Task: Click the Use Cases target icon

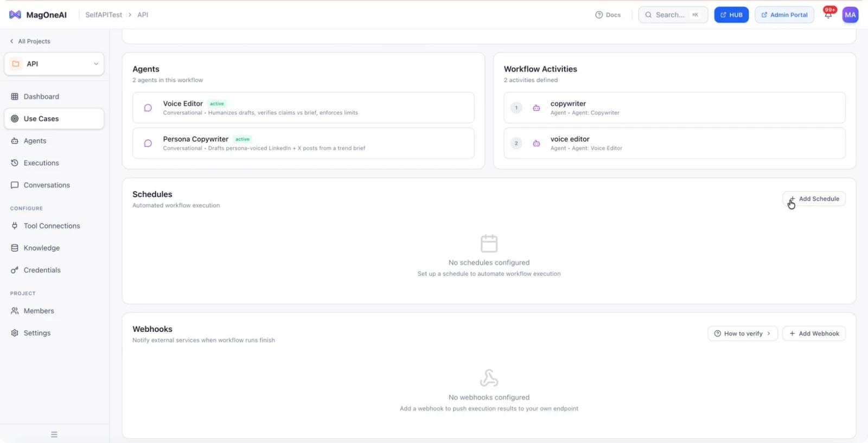Action: point(15,119)
